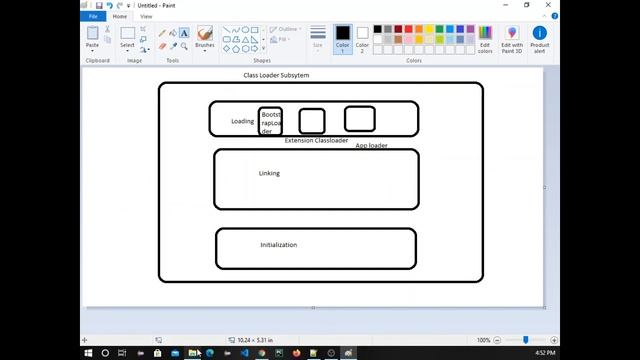Redo the action using the title bar arrow
Viewport: 640px width, 360px height.
tap(120, 5)
